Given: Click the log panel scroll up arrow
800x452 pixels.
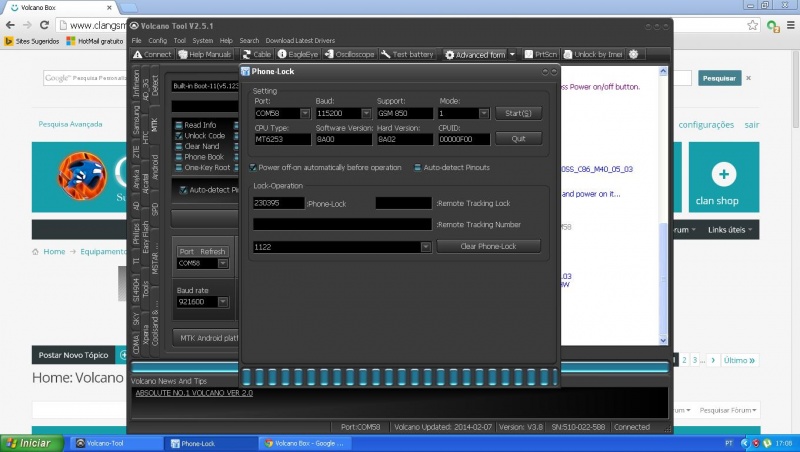Looking at the screenshot, I should click(x=663, y=71).
